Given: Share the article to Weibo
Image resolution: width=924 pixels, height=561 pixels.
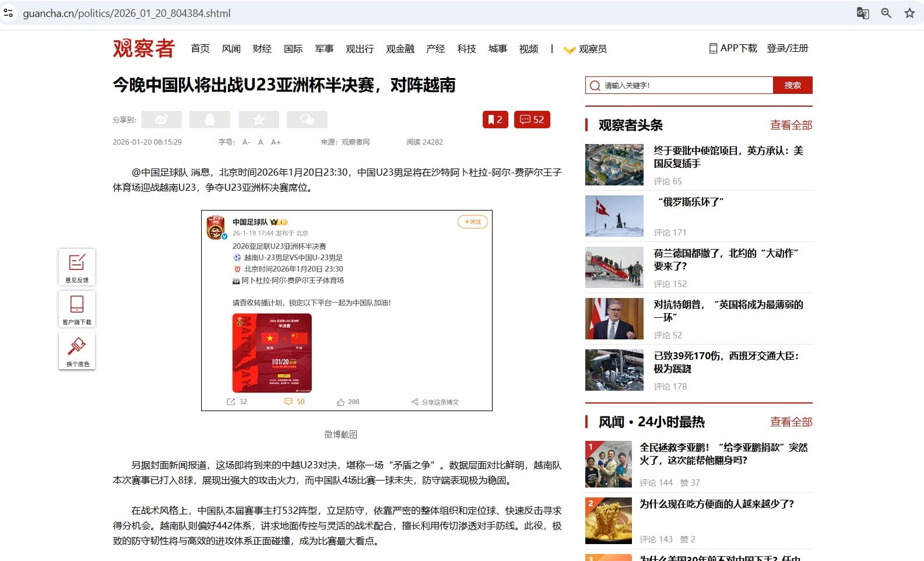Looking at the screenshot, I should click(x=161, y=120).
